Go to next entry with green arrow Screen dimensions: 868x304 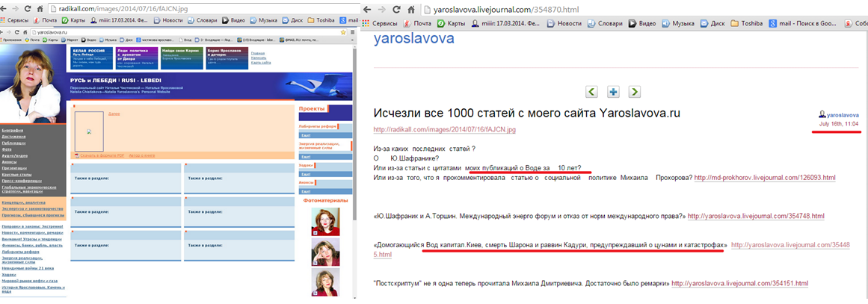tap(635, 92)
